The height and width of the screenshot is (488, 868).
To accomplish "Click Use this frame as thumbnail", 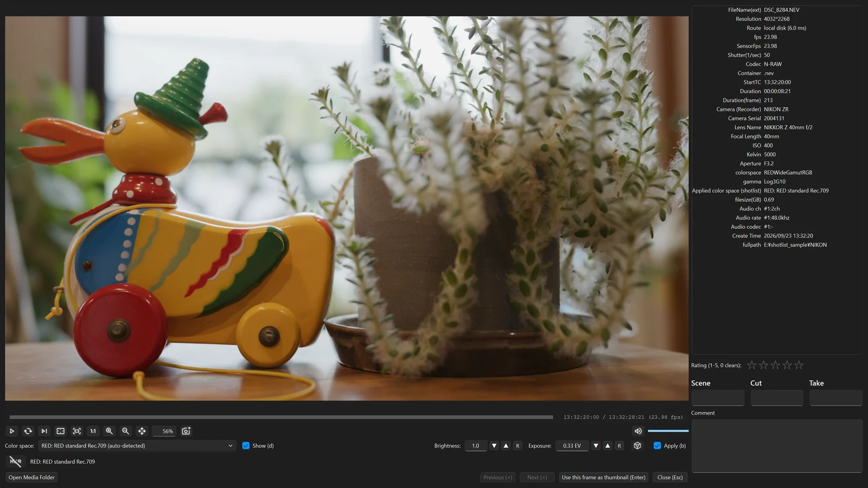I will [x=603, y=477].
